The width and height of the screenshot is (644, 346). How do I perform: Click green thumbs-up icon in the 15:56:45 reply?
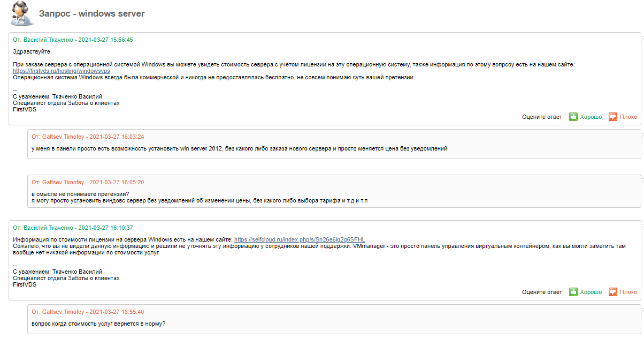pos(573,117)
